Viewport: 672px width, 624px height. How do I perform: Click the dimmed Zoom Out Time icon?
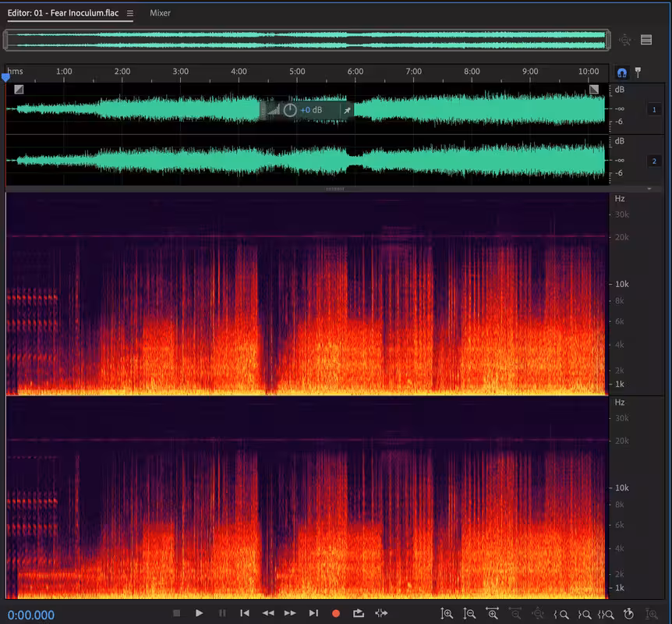click(515, 614)
